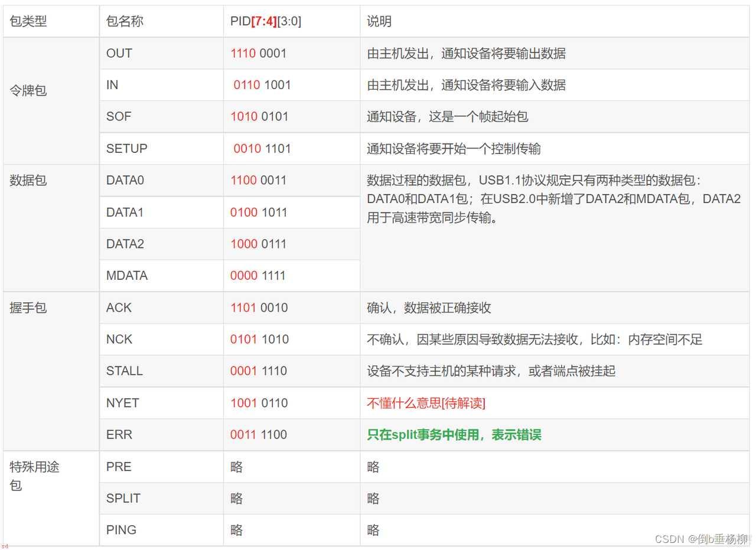Select the IN packet name cell
This screenshot has height=550, width=756.
(x=162, y=85)
